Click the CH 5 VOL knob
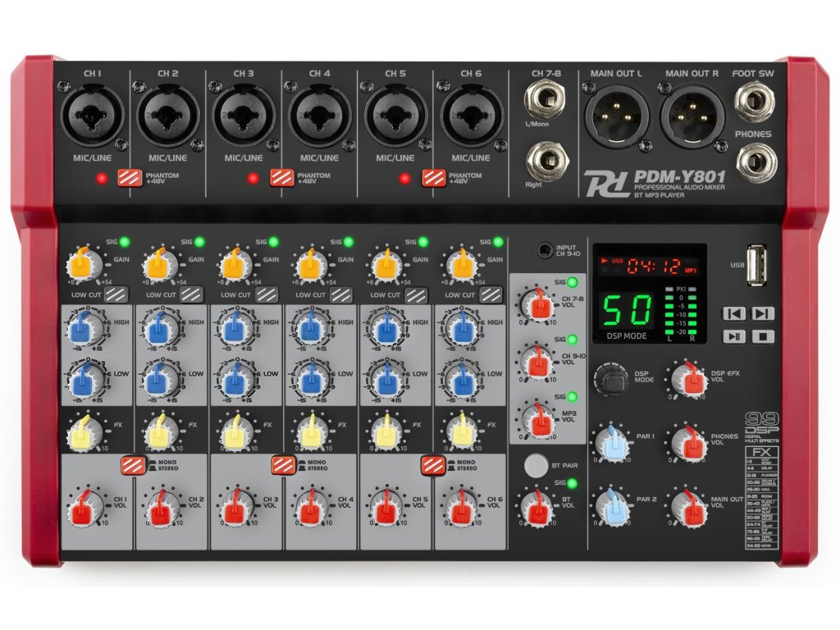 coord(385,507)
